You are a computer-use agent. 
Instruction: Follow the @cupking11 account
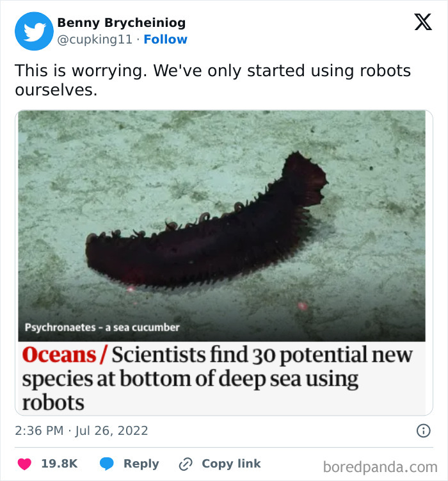pos(165,40)
